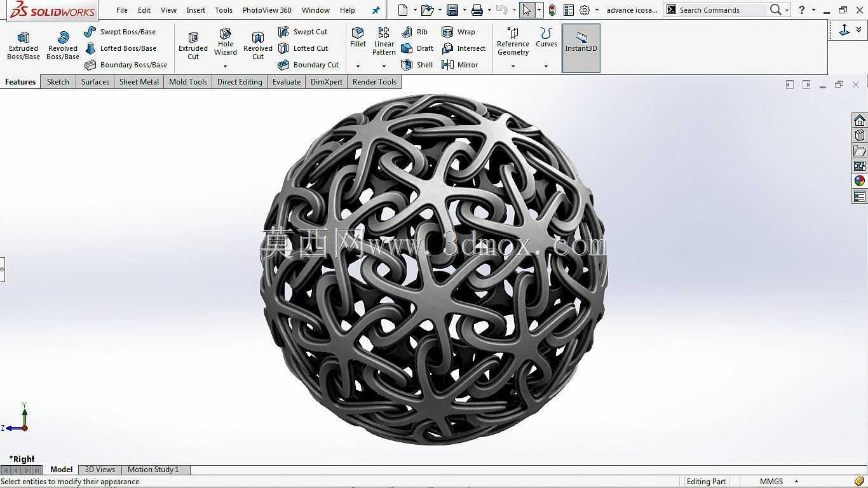The height and width of the screenshot is (488, 868).
Task: Open the Hole Wizard tool
Action: (226, 42)
